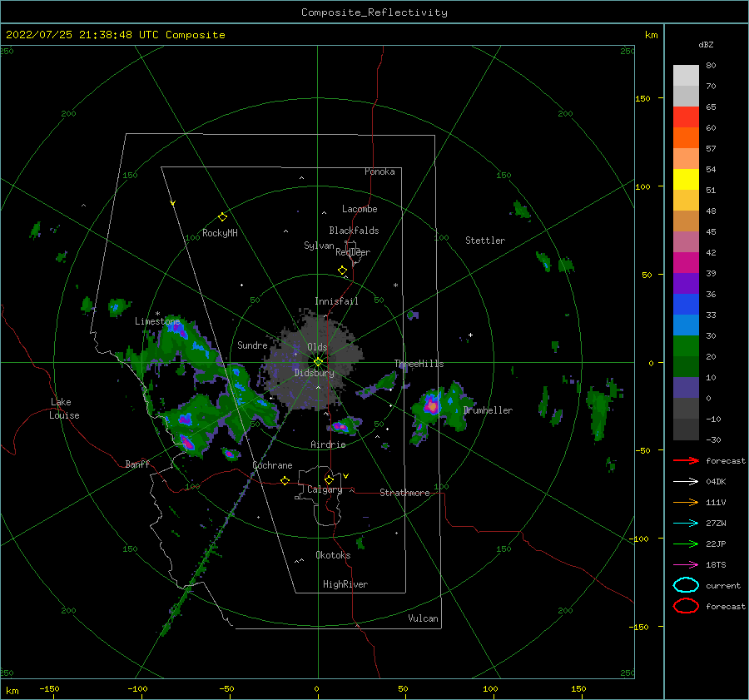
Task: Click the Cochrane label
Action: [x=272, y=465]
